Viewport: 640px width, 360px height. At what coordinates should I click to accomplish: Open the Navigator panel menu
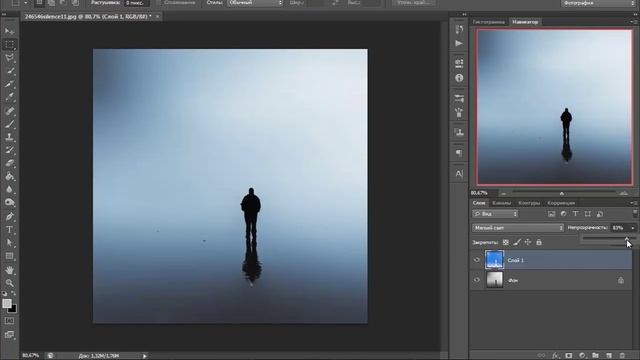coord(633,22)
